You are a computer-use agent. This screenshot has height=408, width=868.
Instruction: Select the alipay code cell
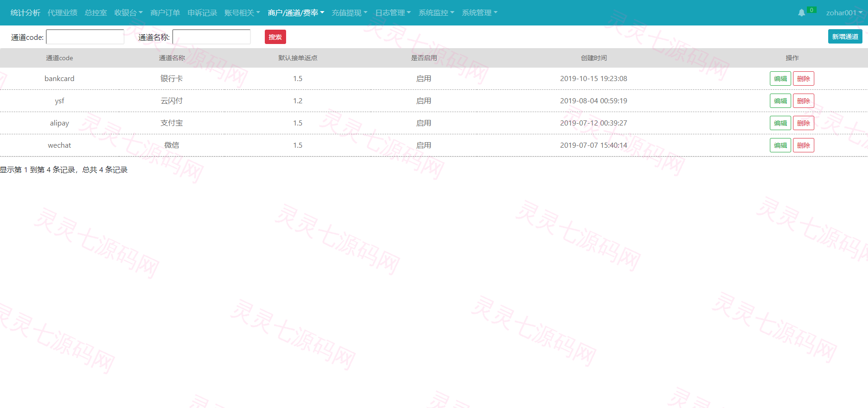point(59,123)
